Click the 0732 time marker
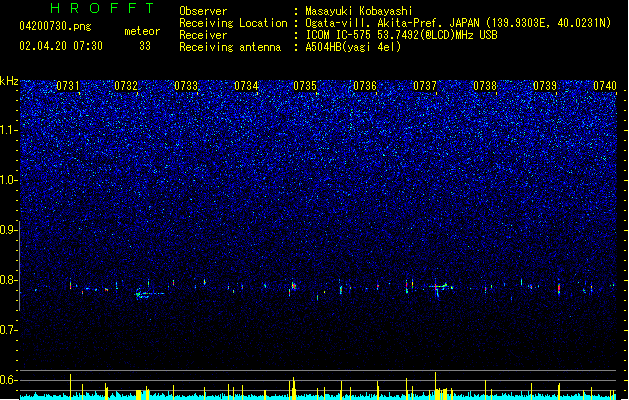Viewport: 629px width, 400px height. pyautogui.click(x=126, y=86)
